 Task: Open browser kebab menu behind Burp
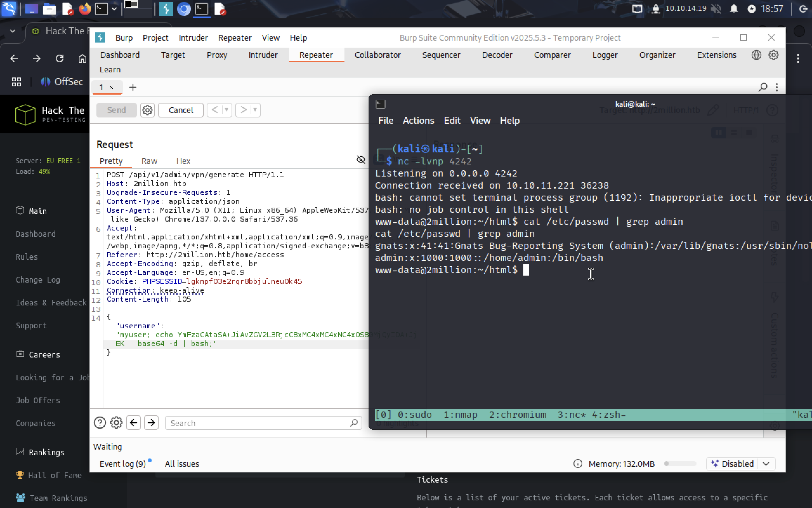coord(798,58)
